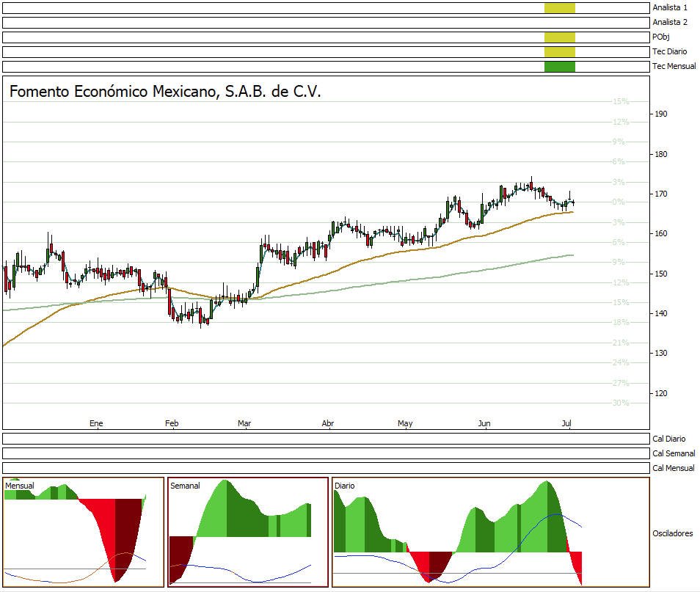Select the Cal Mensual label

coord(673,468)
